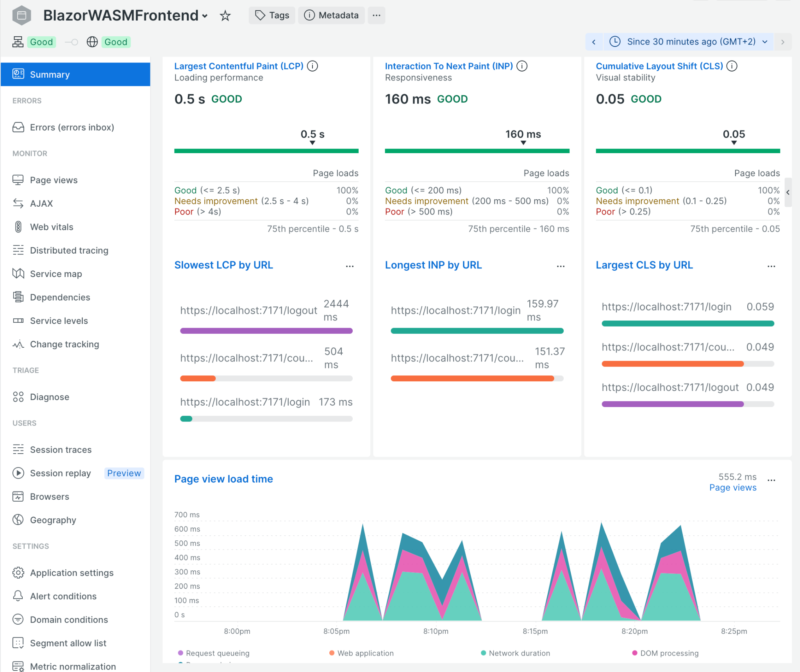800x672 pixels.
Task: Expand the time picker Since 30 minutes ago
Action: coord(689,42)
